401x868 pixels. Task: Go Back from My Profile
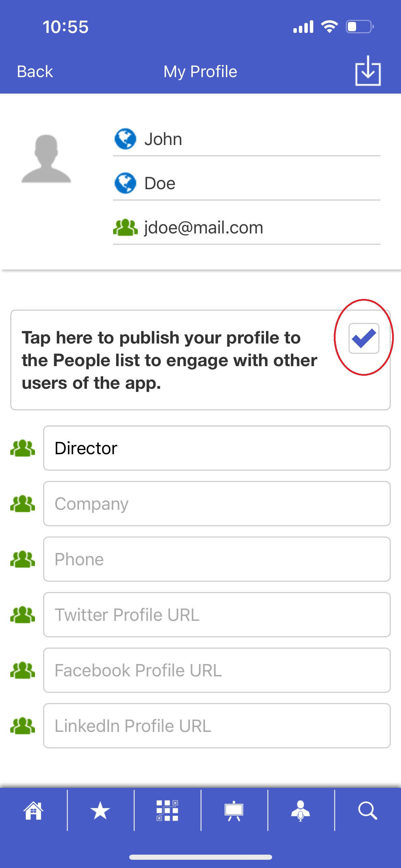coord(35,72)
